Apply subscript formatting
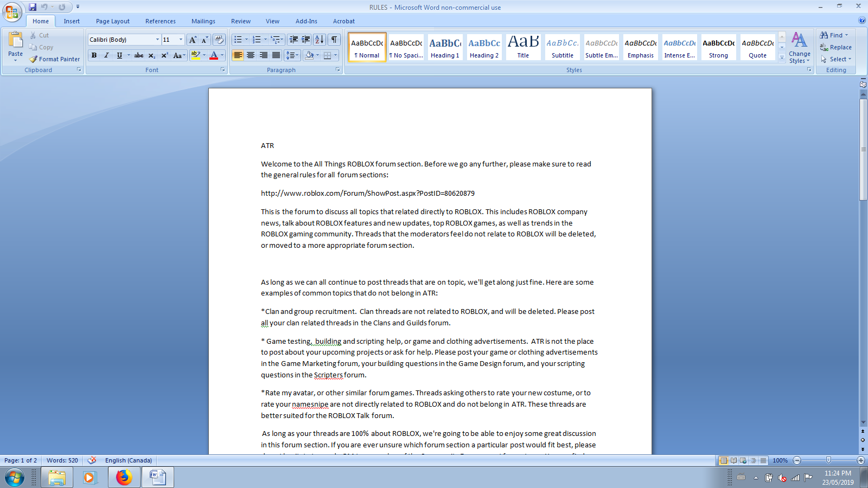Viewport: 868px width, 488px height. pyautogui.click(x=152, y=55)
